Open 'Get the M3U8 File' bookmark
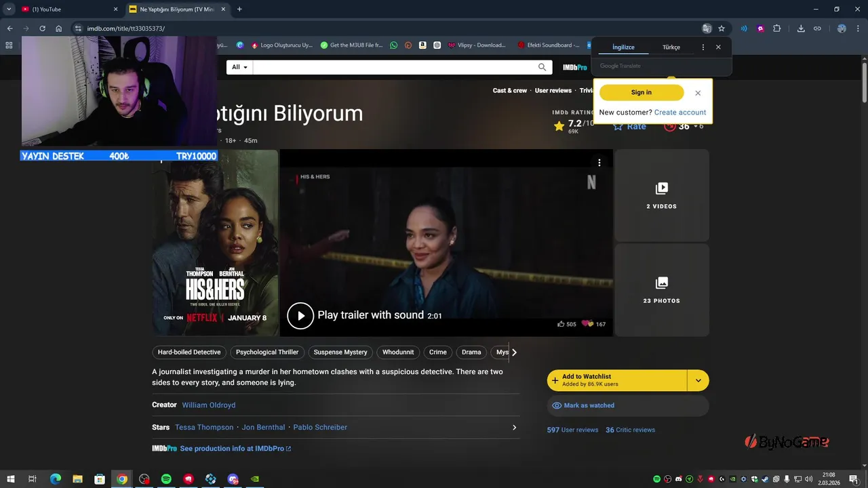 [x=352, y=45]
